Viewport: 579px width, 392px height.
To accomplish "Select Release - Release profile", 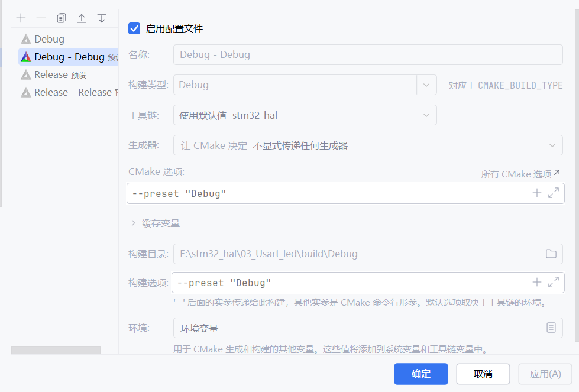I will tap(69, 92).
